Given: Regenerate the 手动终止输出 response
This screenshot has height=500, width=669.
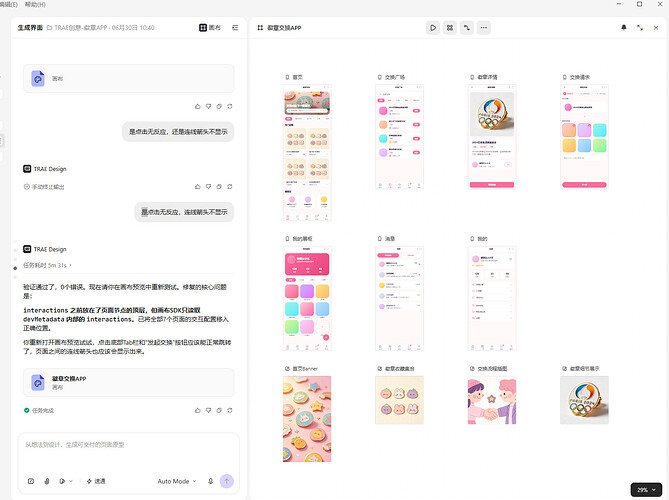Looking at the screenshot, I should tap(230, 186).
